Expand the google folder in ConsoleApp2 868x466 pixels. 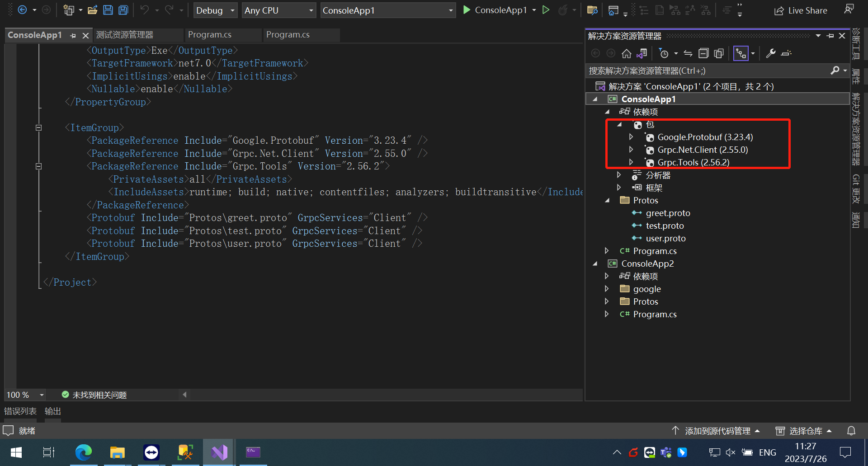[607, 289]
